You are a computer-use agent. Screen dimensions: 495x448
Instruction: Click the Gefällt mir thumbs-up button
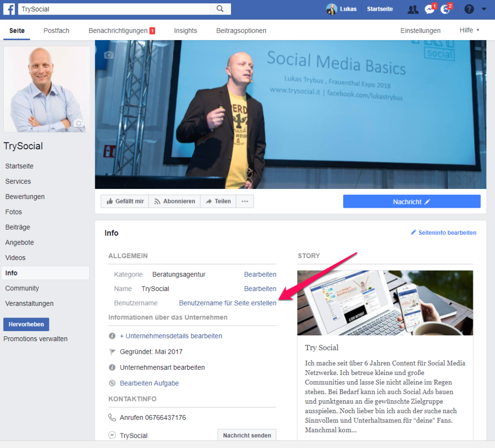point(125,201)
